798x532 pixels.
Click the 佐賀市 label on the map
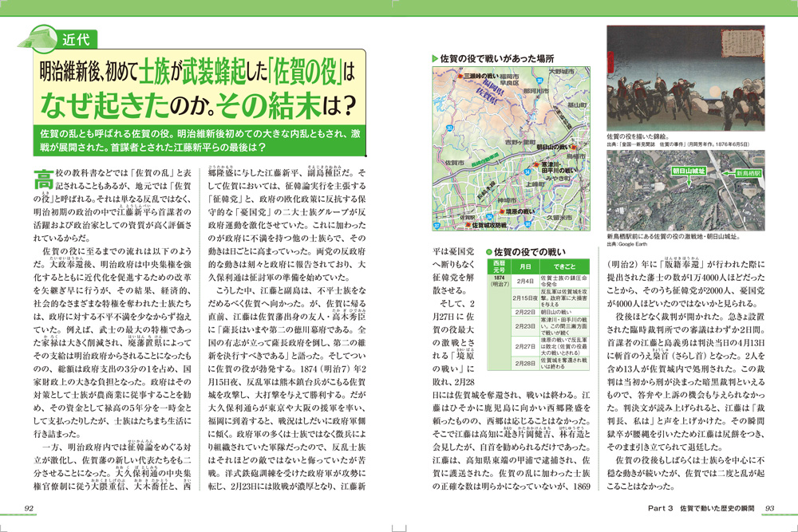pos(454,163)
